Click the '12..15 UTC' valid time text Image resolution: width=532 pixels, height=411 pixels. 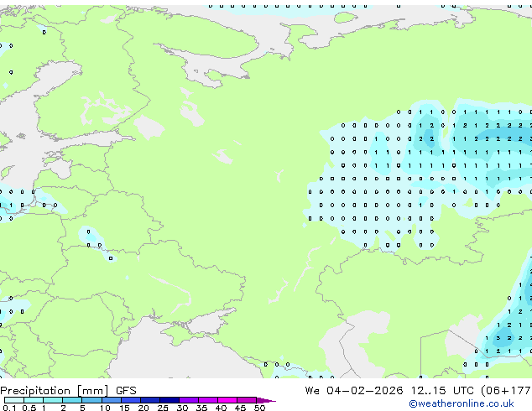tap(442, 391)
